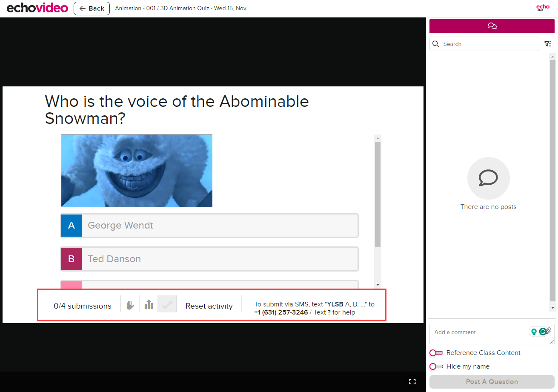Click the 0/4 submissions text

(83, 306)
